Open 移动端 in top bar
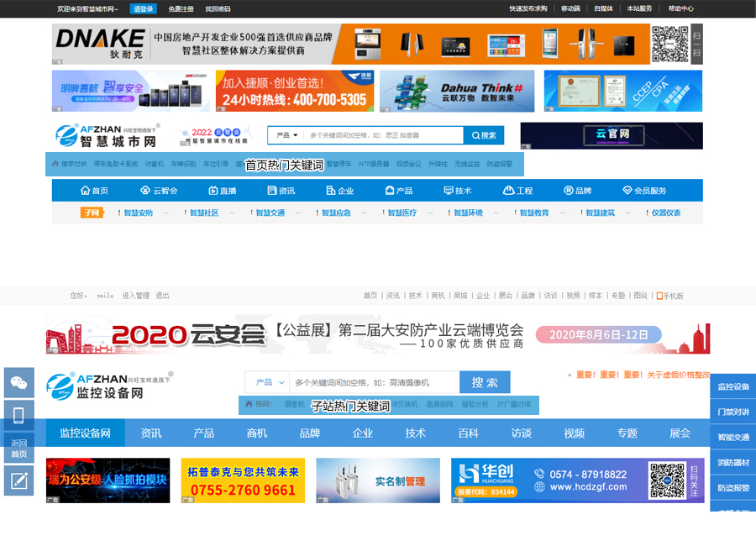 [570, 8]
